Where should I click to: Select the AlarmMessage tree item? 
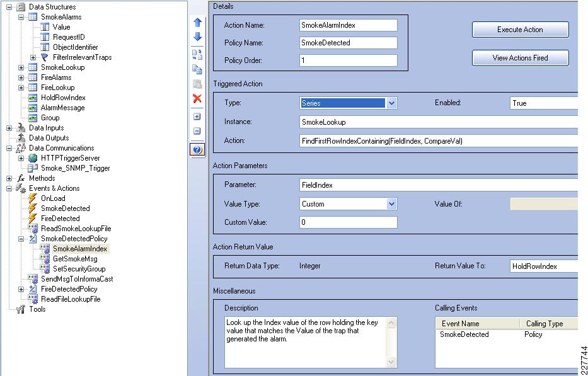[x=62, y=108]
